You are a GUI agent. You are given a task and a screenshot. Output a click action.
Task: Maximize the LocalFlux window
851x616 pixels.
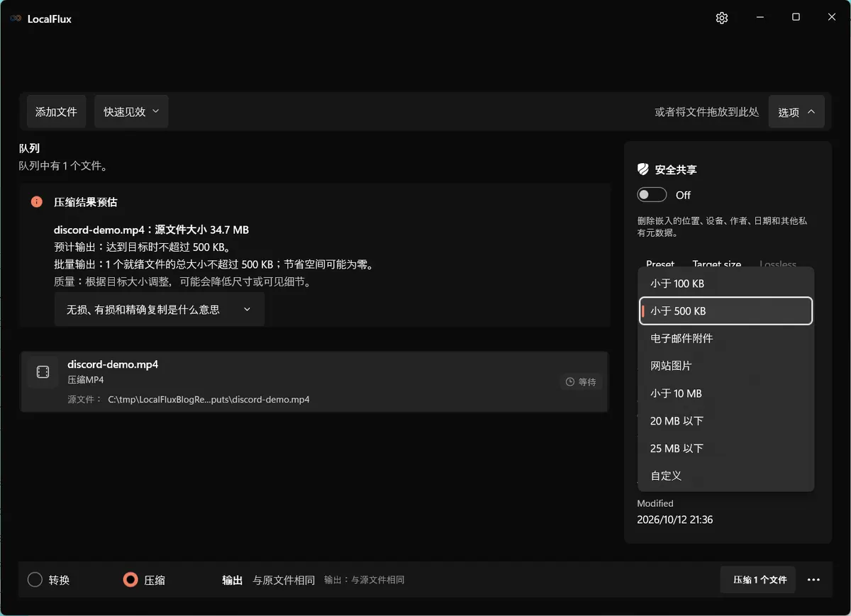click(x=796, y=18)
